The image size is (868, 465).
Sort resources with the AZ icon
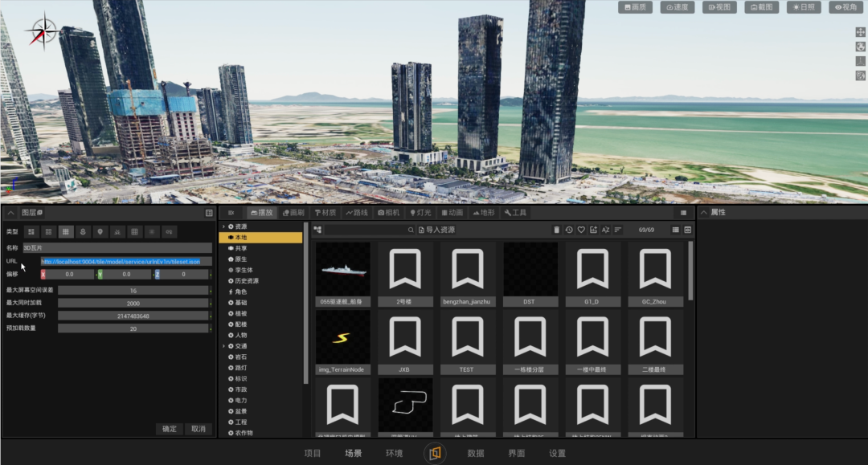click(x=605, y=230)
